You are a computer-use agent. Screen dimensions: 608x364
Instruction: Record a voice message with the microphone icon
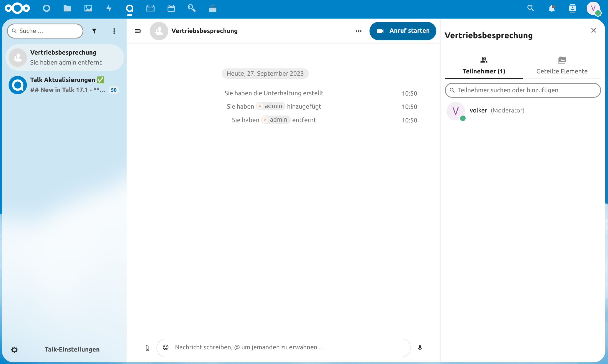[420, 348]
